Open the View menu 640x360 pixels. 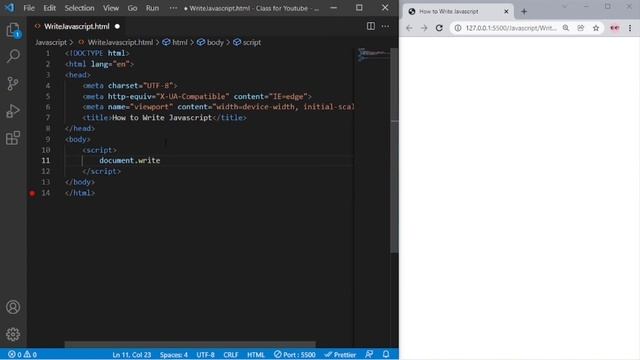111,8
